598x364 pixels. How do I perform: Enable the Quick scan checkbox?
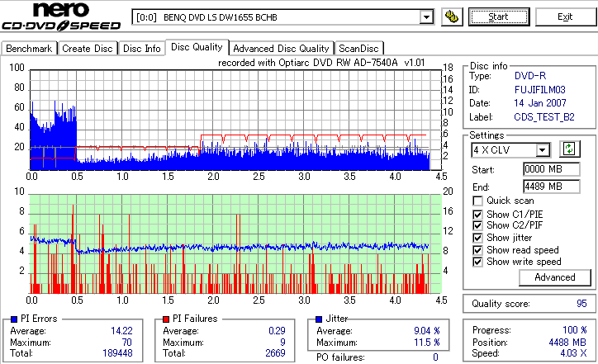[x=477, y=201]
